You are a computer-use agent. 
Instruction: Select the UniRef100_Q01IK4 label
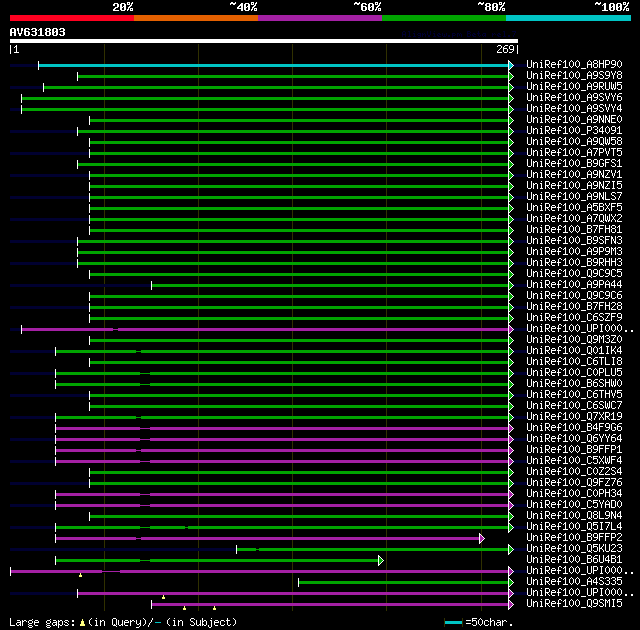pos(574,351)
